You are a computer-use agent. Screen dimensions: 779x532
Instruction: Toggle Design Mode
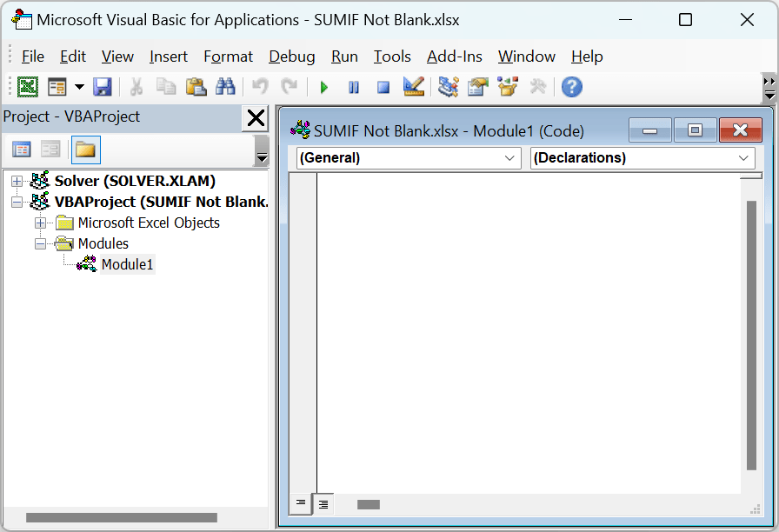413,87
